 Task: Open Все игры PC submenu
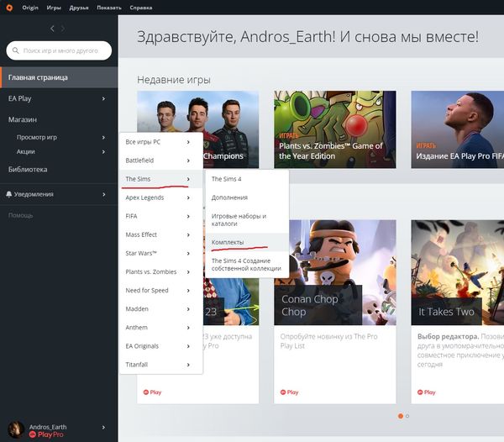pos(161,142)
